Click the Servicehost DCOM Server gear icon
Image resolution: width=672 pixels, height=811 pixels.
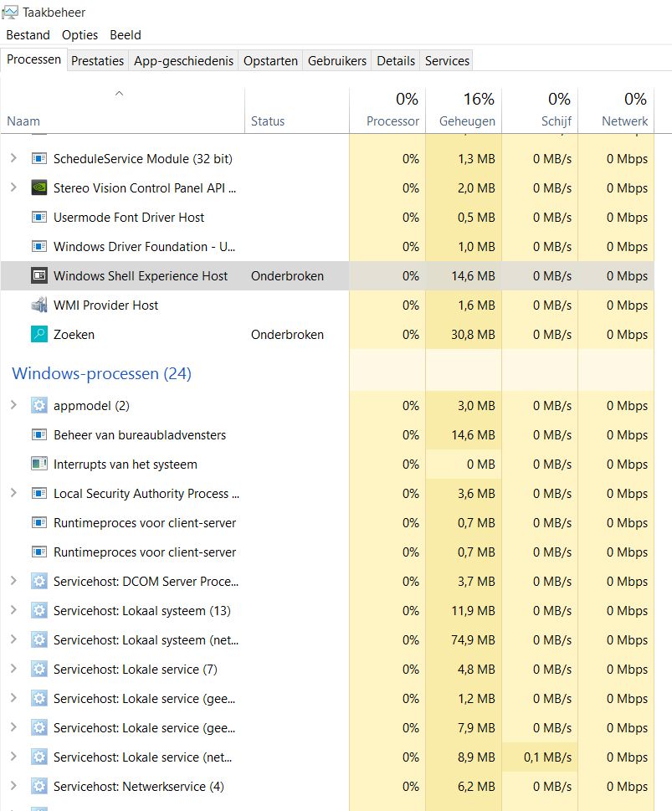[x=39, y=582]
